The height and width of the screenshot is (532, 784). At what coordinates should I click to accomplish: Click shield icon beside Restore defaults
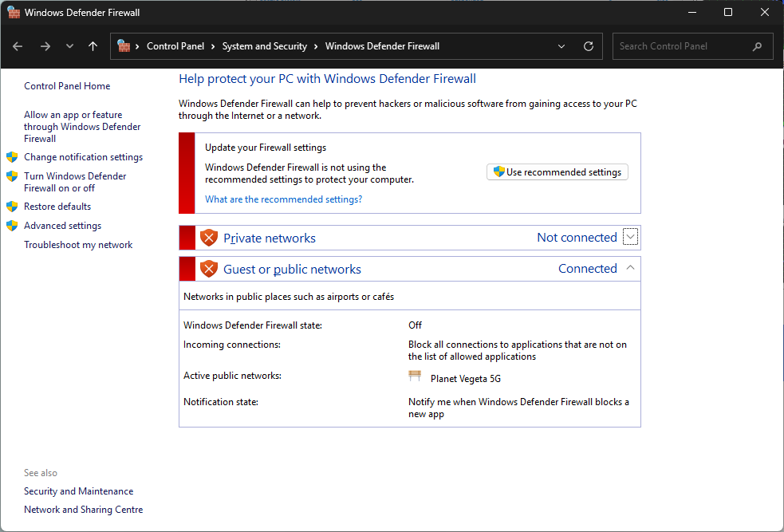click(x=12, y=207)
